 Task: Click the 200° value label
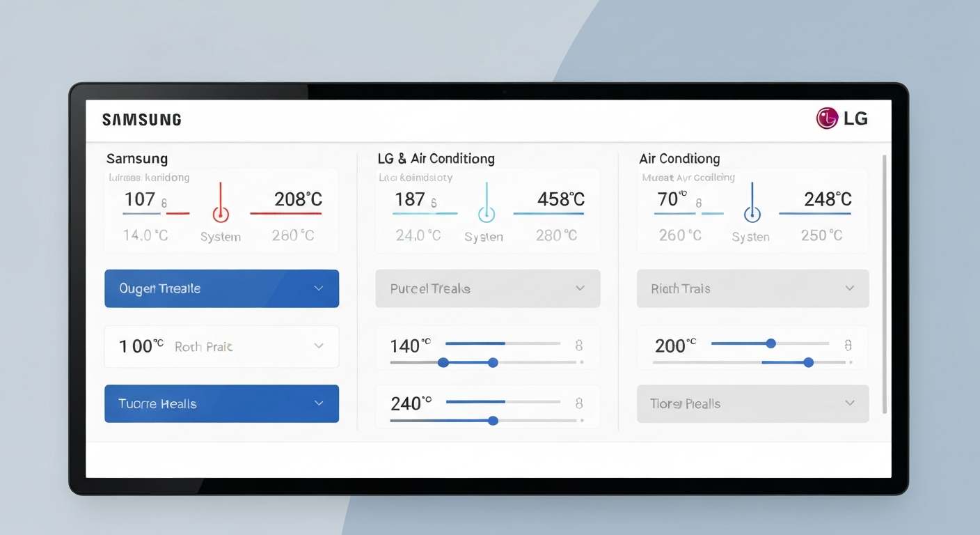click(x=675, y=346)
